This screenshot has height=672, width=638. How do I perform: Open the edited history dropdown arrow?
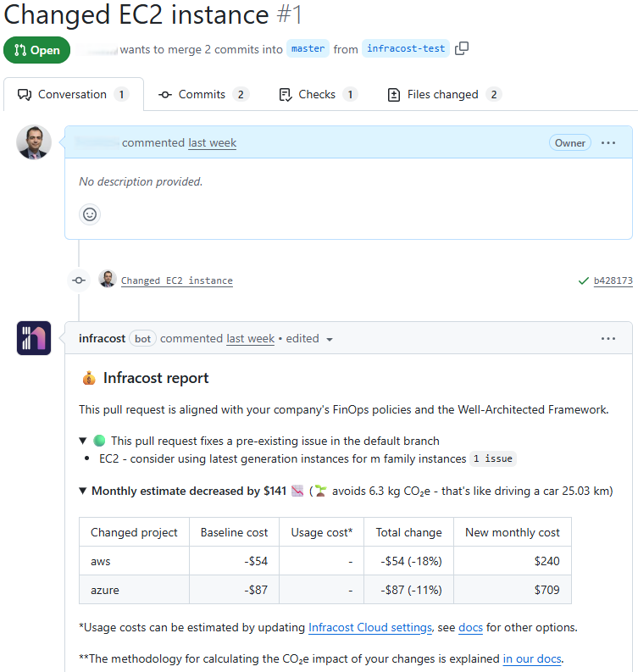pos(330,340)
